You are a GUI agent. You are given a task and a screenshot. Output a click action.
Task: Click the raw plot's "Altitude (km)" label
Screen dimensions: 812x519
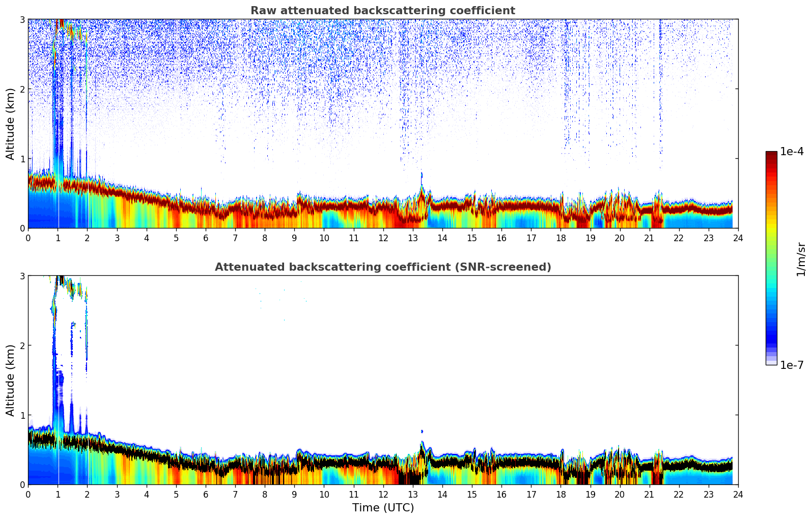(11, 124)
